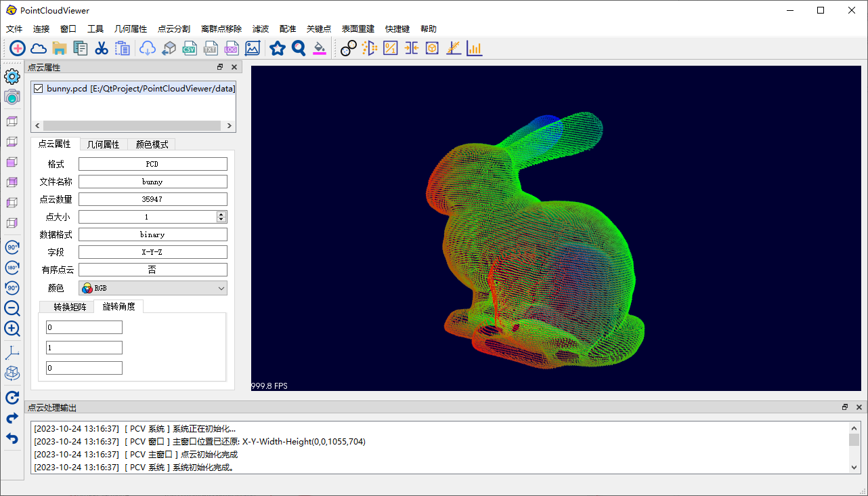Float the 点云属性 panel
The image size is (868, 496).
coord(220,67)
